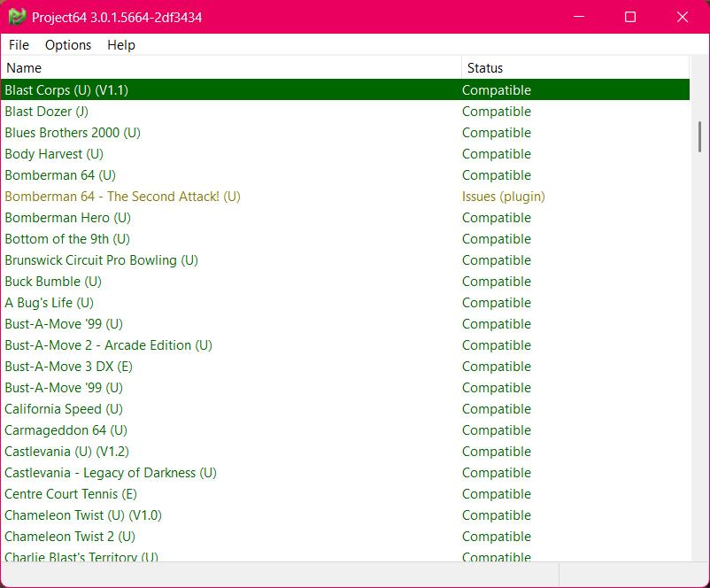Click the Project64 app icon in title bar
The image size is (710, 588).
tap(17, 17)
